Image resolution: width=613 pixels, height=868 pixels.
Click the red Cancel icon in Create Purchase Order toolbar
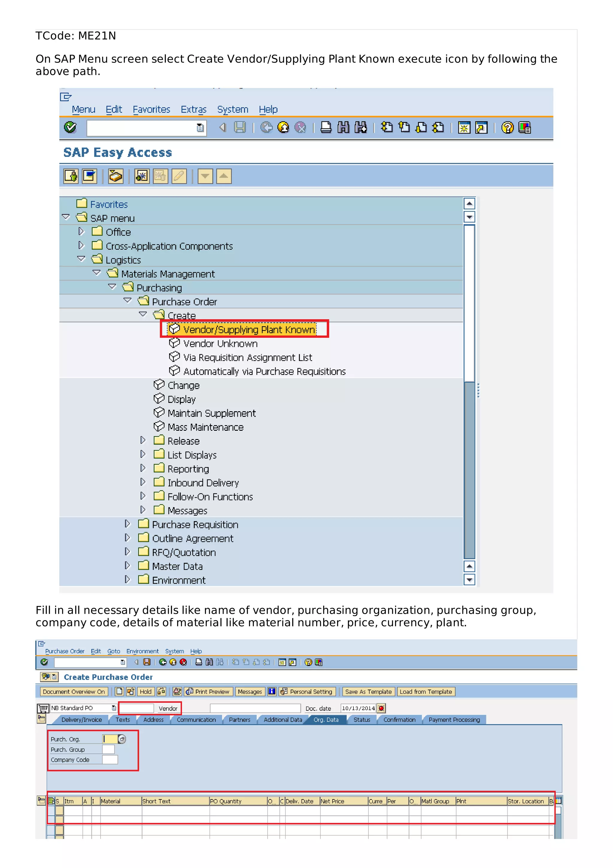point(183,662)
